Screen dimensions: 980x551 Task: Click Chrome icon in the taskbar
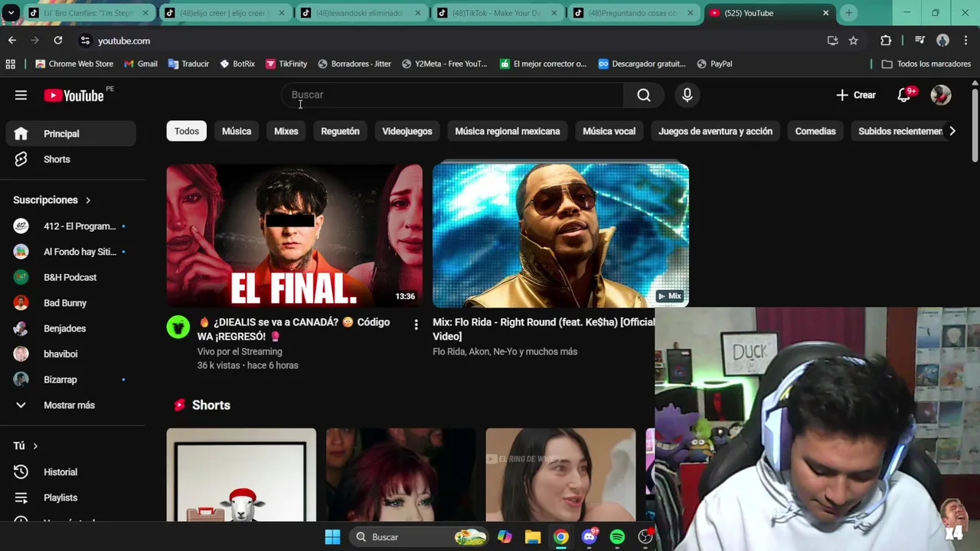pyautogui.click(x=561, y=537)
